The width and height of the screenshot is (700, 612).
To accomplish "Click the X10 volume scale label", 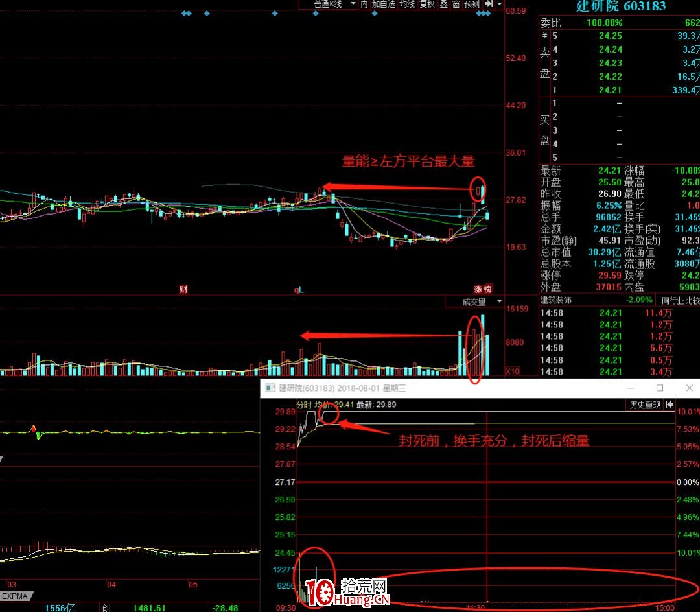I will coord(513,371).
